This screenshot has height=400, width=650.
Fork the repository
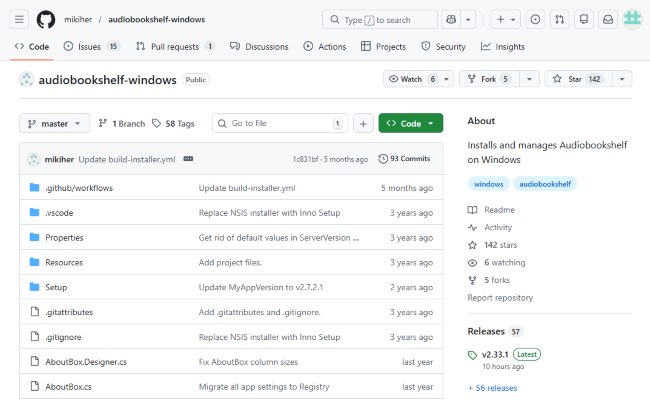pos(489,79)
